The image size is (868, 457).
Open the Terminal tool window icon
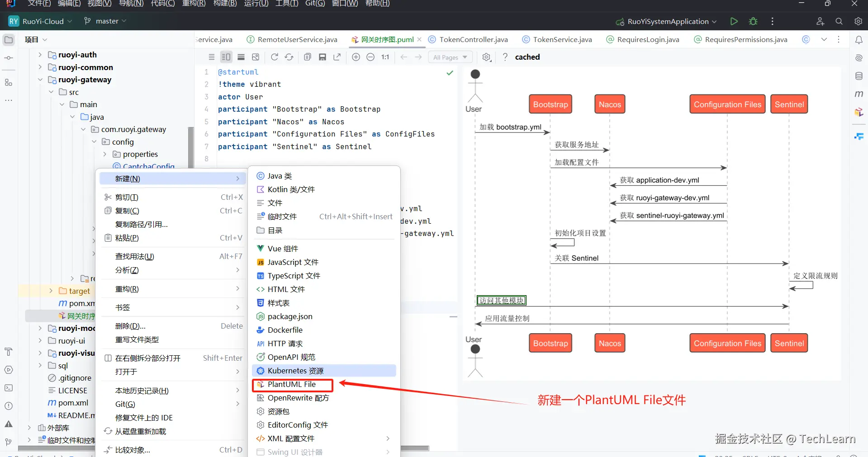click(9, 388)
